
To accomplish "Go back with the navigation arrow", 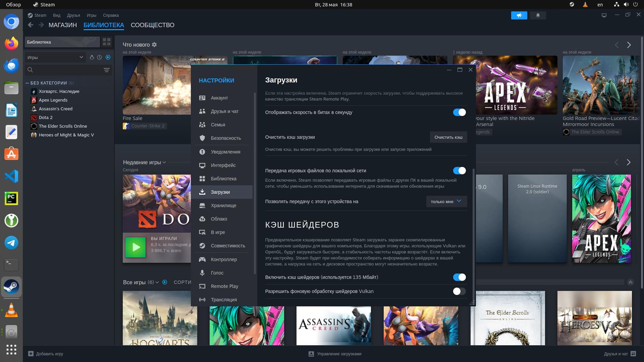I will click(x=31, y=25).
